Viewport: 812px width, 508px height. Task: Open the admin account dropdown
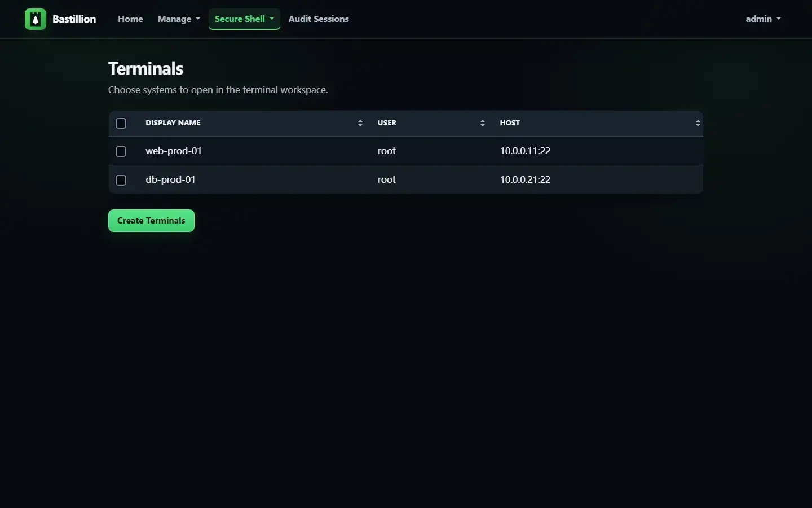(763, 19)
